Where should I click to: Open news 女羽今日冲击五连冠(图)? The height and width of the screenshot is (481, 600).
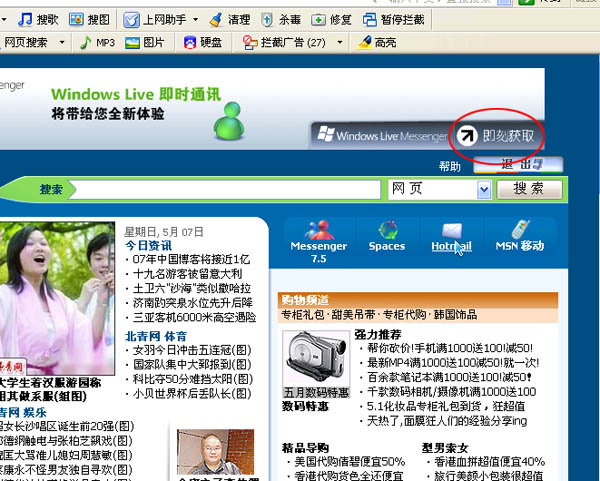point(192,350)
